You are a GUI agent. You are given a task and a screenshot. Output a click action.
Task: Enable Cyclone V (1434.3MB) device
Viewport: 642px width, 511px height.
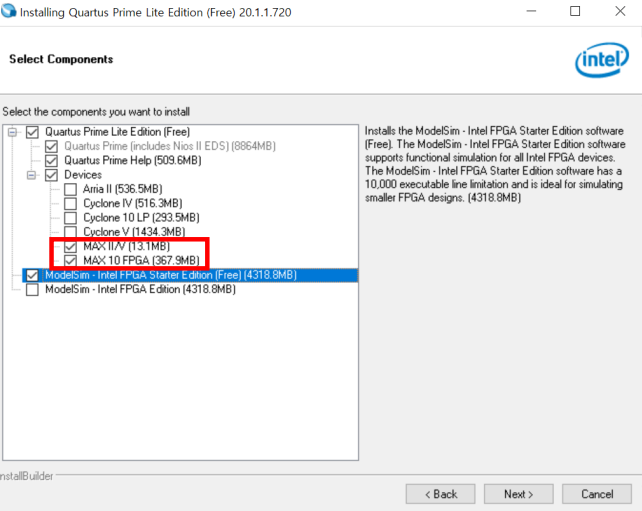pyautogui.click(x=70, y=232)
